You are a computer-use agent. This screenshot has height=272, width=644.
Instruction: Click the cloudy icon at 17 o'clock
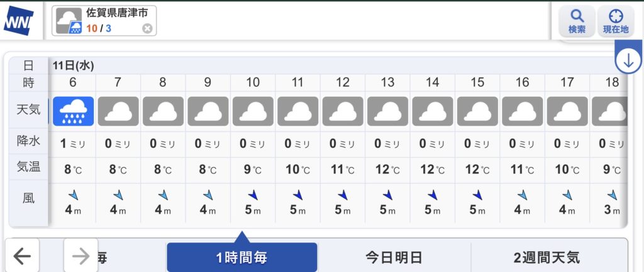pyautogui.click(x=567, y=111)
